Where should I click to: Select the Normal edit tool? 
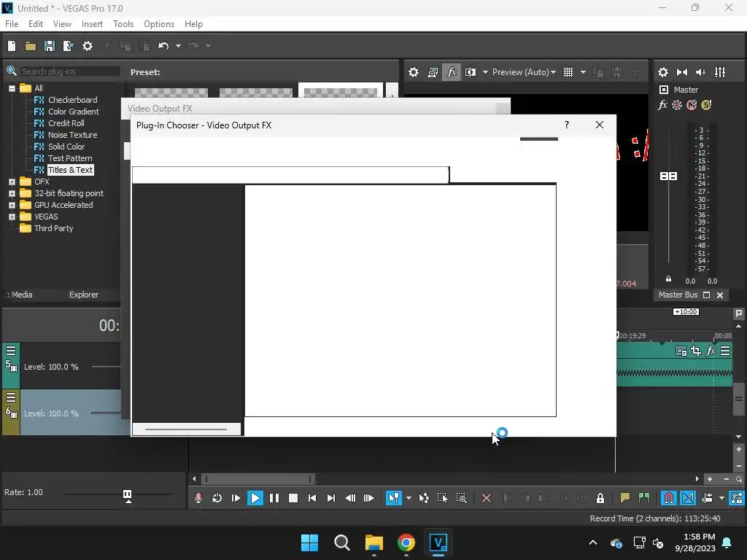[x=393, y=498]
